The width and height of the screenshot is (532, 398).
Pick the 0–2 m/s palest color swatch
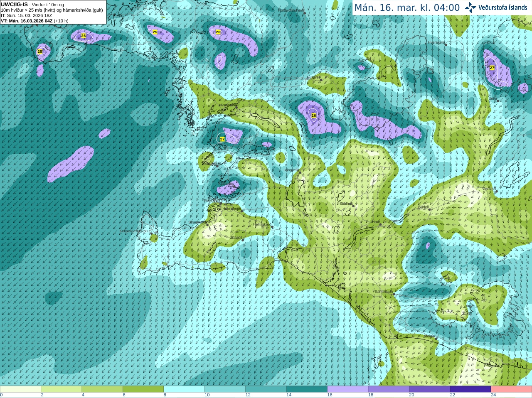[20, 389]
